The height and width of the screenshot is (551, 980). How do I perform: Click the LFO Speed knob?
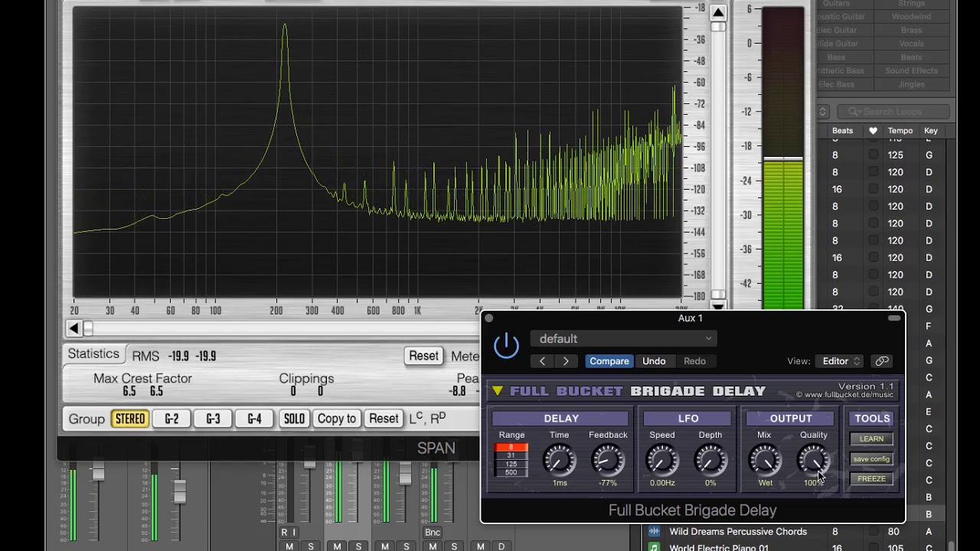661,460
